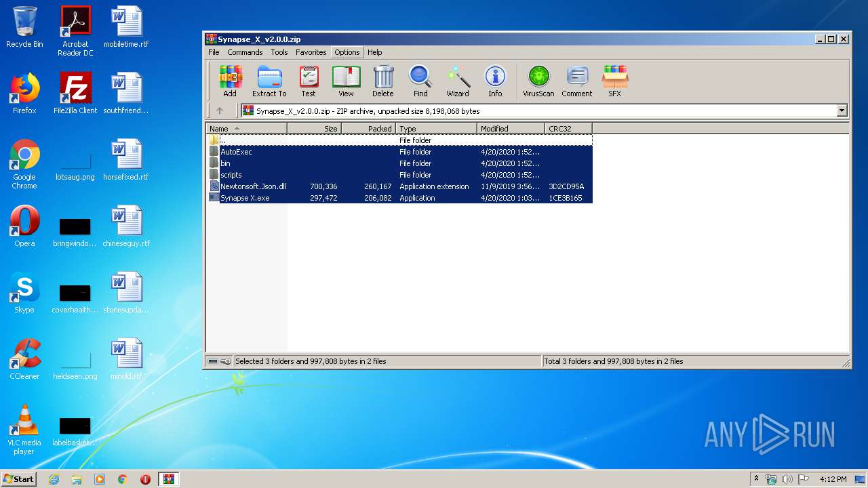868x488 pixels.
Task: Click the drive icon in status bar
Action: (213, 361)
